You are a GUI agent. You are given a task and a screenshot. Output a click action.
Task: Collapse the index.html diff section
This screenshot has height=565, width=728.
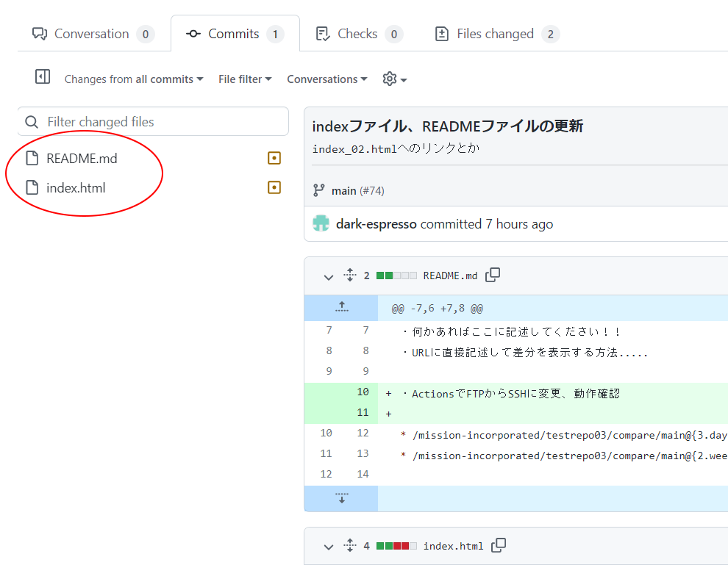tap(328, 547)
